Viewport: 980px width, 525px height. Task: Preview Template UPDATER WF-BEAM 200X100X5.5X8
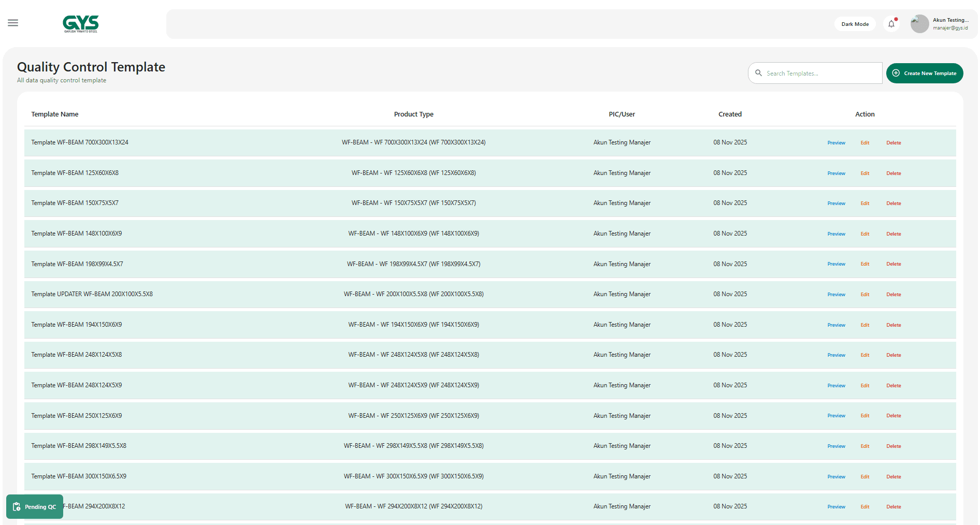click(836, 295)
